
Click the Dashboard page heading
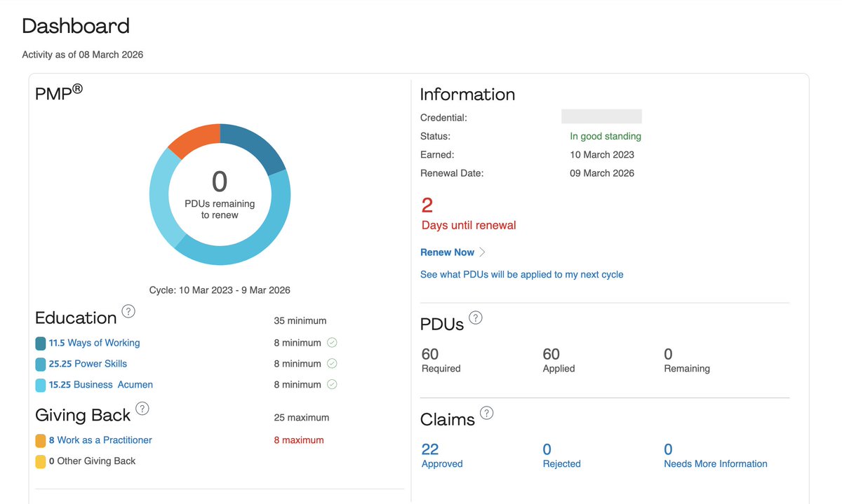click(x=76, y=27)
